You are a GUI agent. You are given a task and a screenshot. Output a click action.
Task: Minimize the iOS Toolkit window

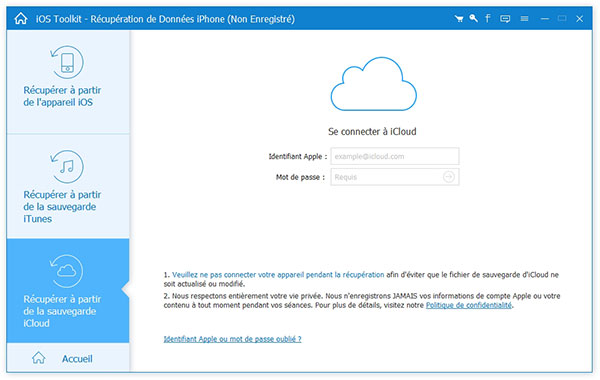(545, 18)
